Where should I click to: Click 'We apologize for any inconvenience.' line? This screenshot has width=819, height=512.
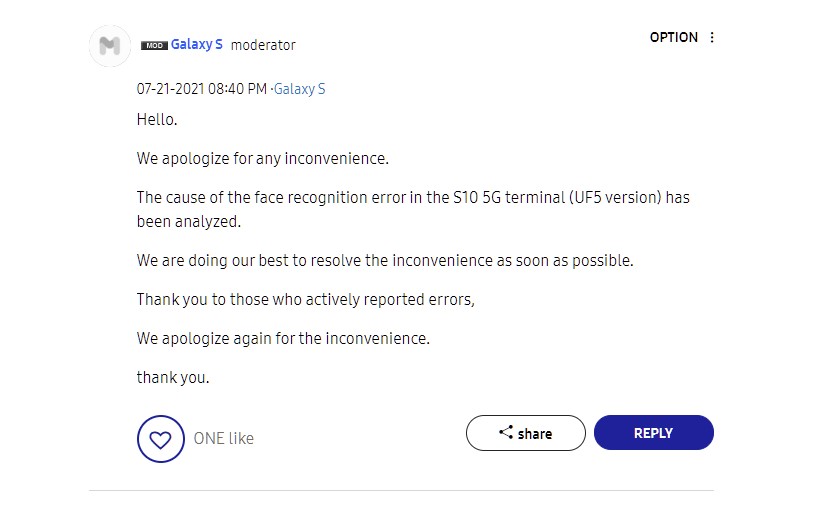[262, 158]
